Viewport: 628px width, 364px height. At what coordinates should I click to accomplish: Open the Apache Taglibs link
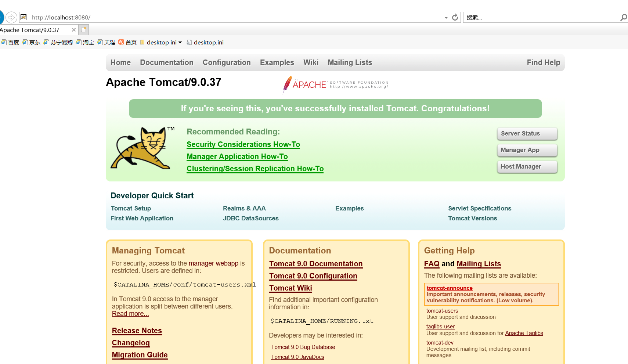(524, 333)
